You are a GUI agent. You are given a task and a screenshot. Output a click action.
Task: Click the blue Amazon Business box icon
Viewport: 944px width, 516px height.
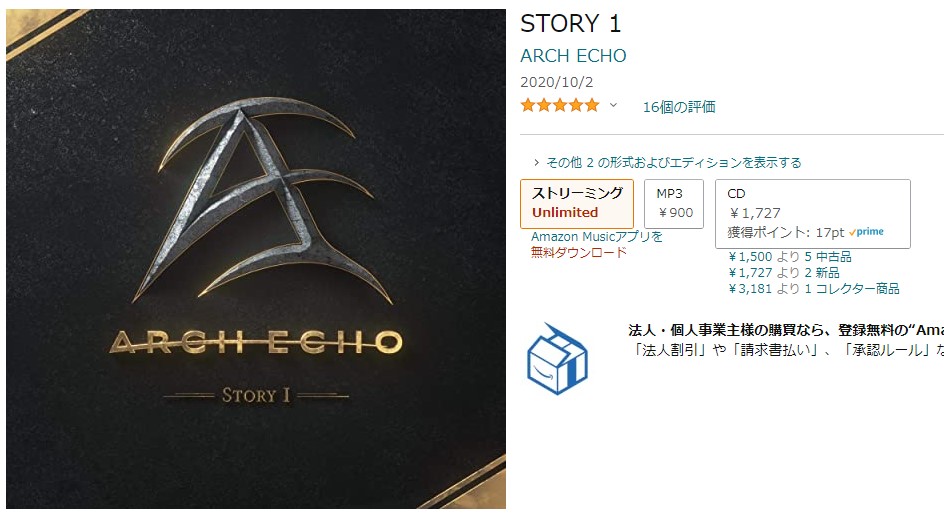coord(557,359)
